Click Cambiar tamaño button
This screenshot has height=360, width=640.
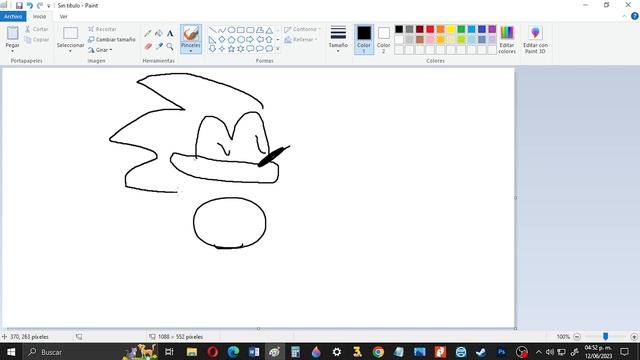tap(112, 40)
